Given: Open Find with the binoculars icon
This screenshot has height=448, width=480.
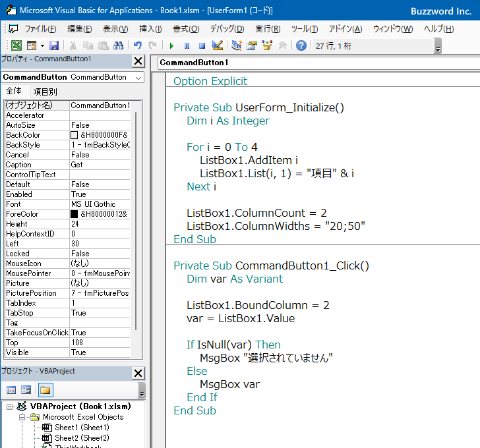Looking at the screenshot, I should (x=118, y=45).
